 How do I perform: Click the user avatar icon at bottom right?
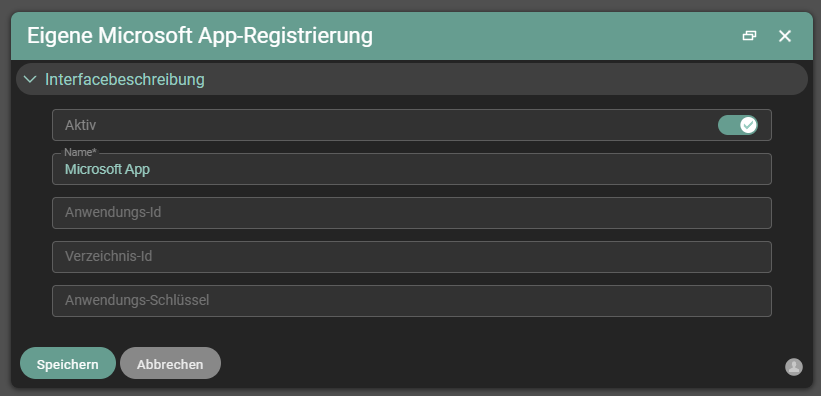tap(794, 367)
